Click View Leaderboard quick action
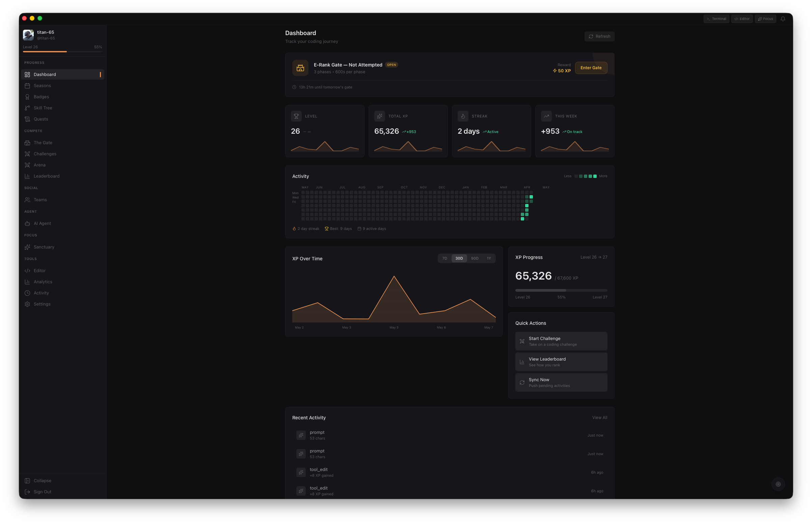 (561, 362)
